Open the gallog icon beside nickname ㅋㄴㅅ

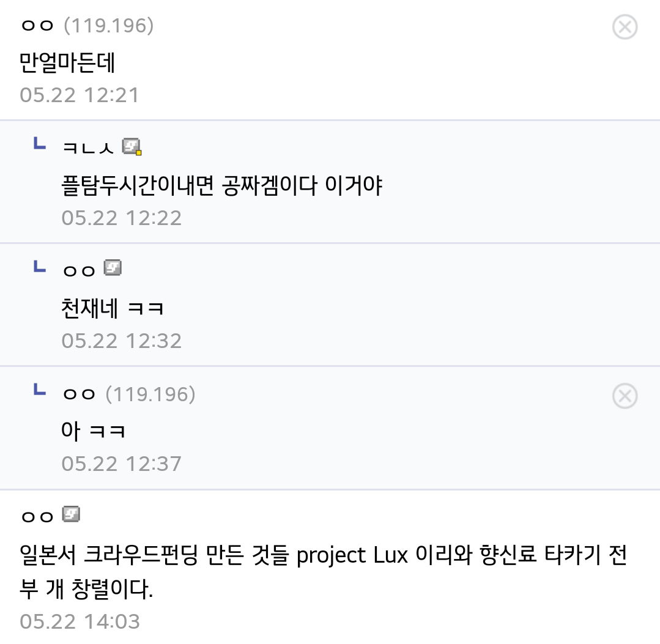click(x=132, y=147)
